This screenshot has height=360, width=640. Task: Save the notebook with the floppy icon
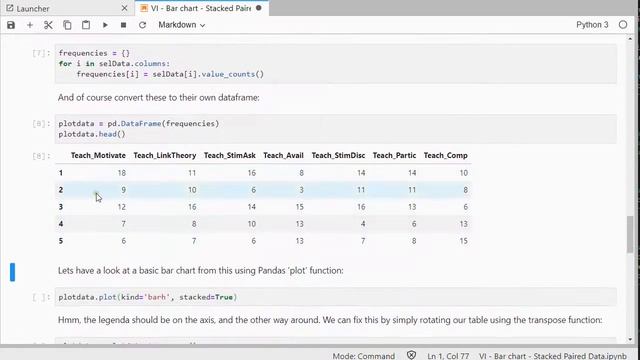(11, 25)
